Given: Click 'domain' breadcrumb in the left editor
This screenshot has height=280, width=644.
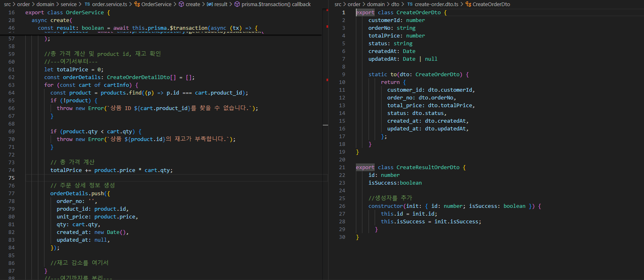Looking at the screenshot, I should [x=45, y=4].
